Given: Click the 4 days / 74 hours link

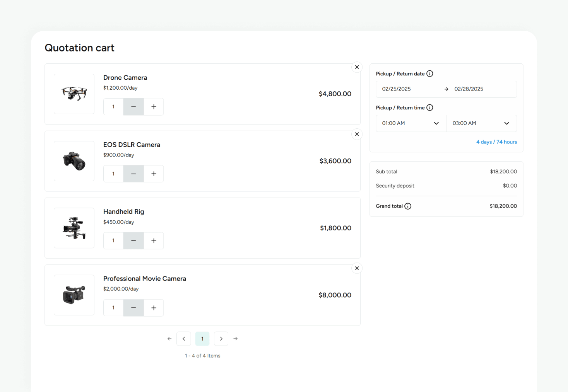Looking at the screenshot, I should (496, 142).
